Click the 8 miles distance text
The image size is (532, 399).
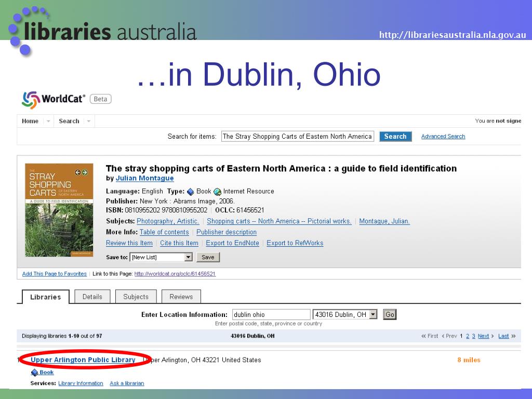pyautogui.click(x=469, y=360)
